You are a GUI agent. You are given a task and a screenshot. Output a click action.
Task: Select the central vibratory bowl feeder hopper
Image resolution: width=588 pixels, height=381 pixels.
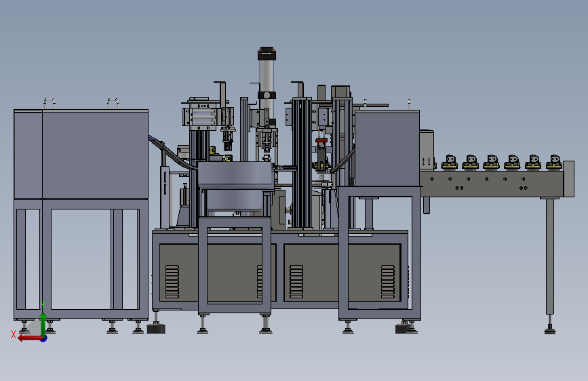click(235, 175)
